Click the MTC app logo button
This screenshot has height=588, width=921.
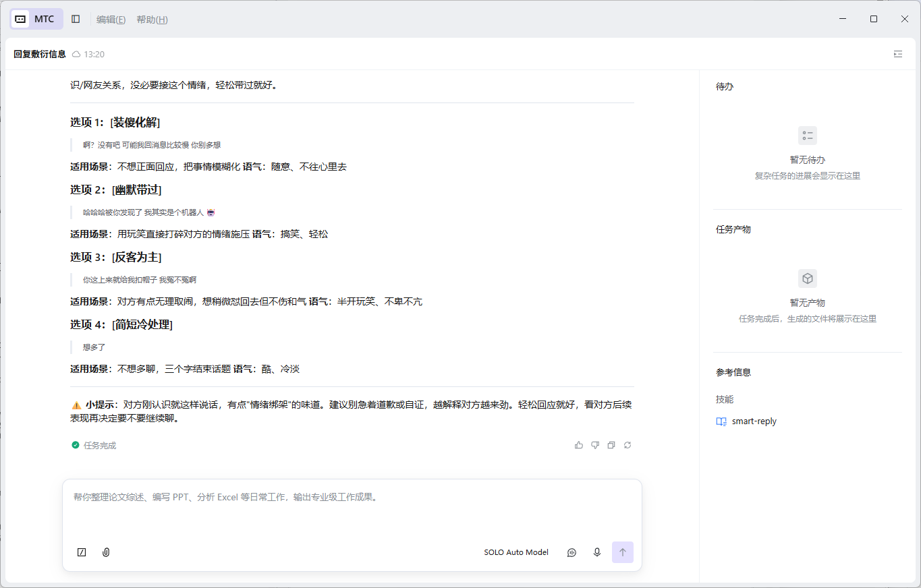36,19
